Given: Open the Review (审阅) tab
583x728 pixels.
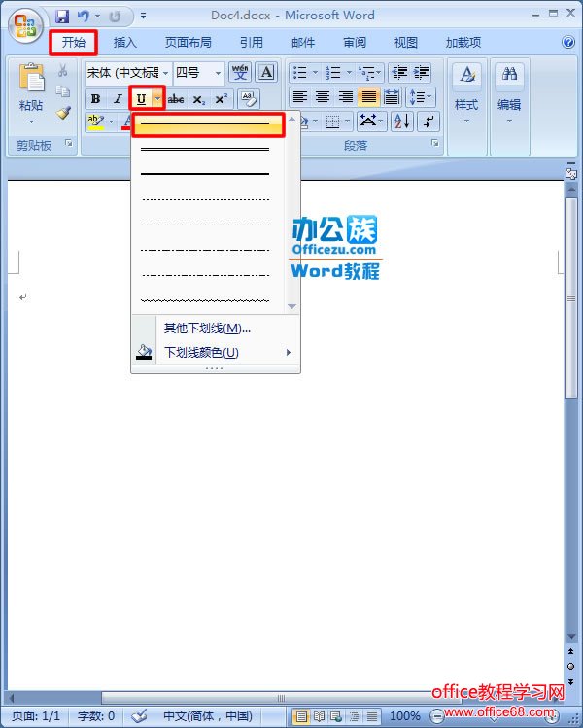Looking at the screenshot, I should click(x=355, y=43).
